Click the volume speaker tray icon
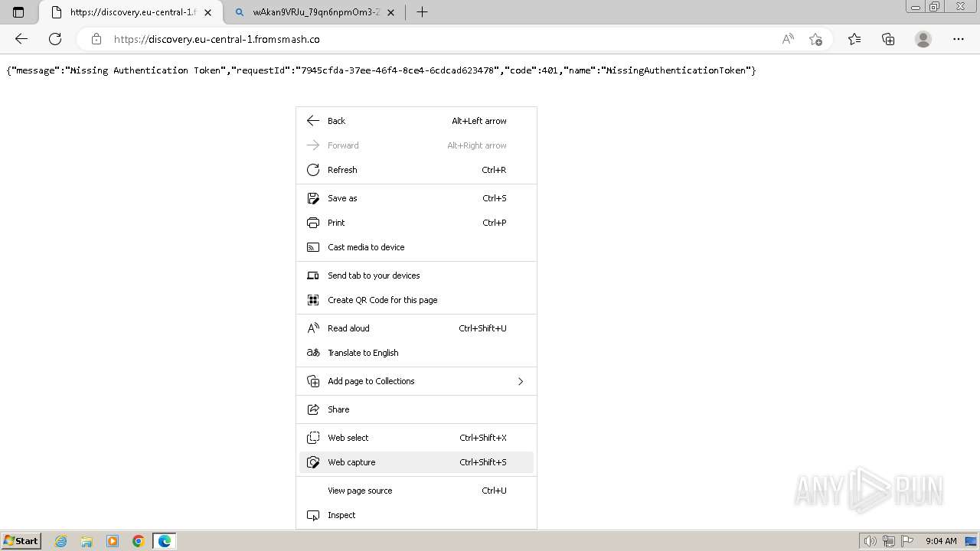980x551 pixels. [871, 541]
